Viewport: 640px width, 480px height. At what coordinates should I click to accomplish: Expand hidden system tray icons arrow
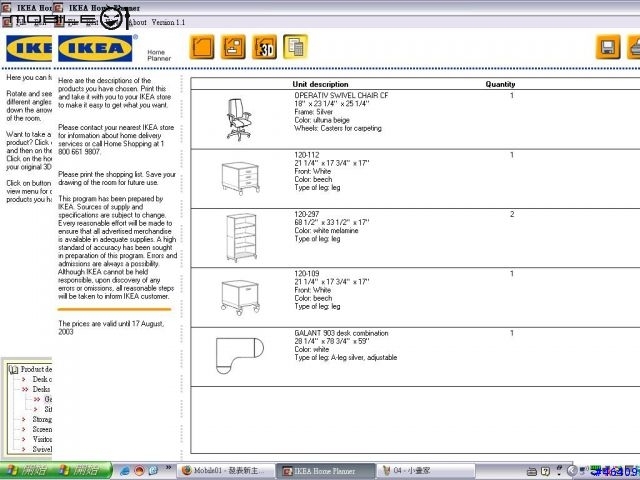coord(572,471)
